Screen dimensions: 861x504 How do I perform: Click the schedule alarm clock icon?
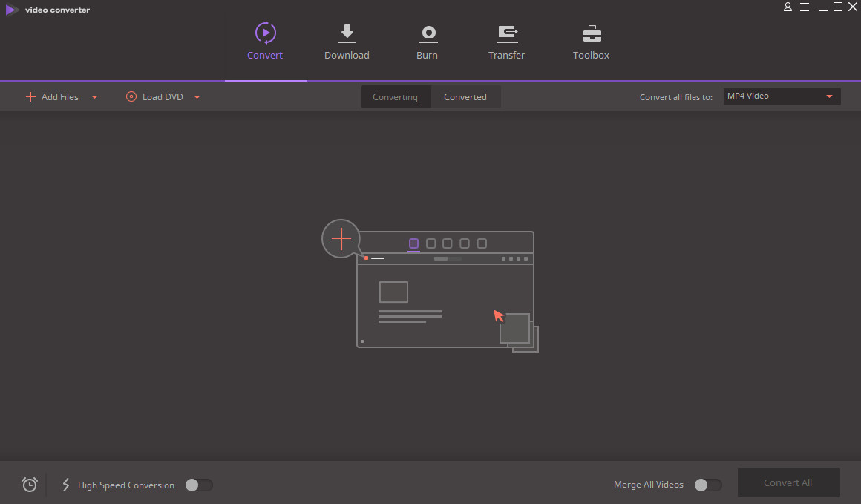tap(30, 485)
